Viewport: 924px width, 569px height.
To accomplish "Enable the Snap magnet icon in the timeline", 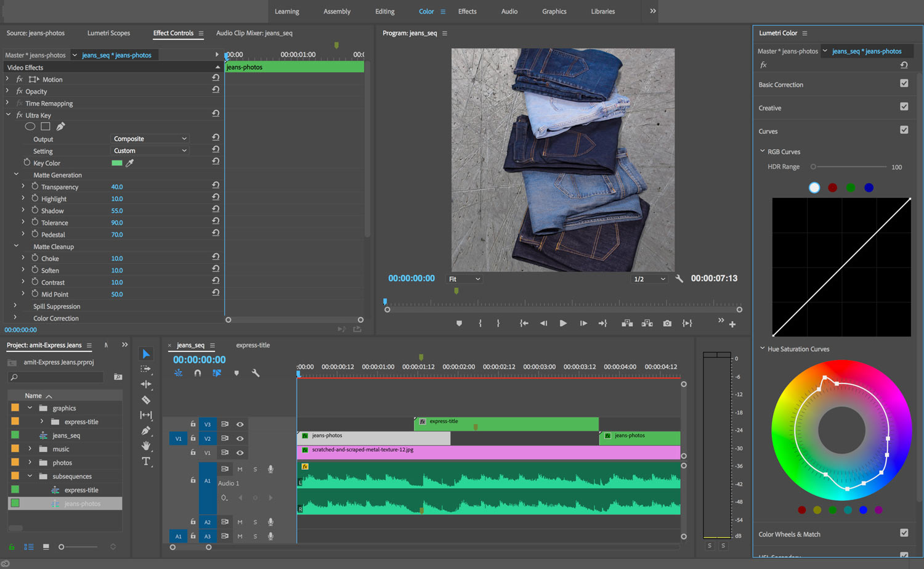I will point(198,373).
